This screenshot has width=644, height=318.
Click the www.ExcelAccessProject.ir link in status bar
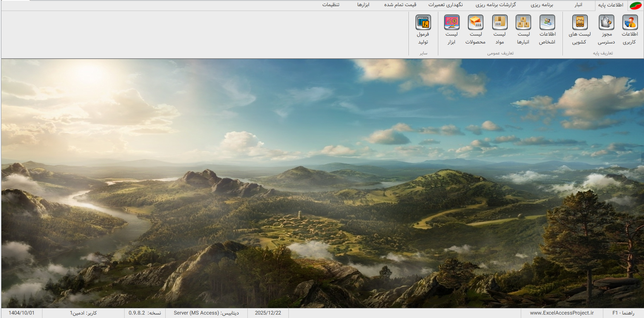(562, 313)
